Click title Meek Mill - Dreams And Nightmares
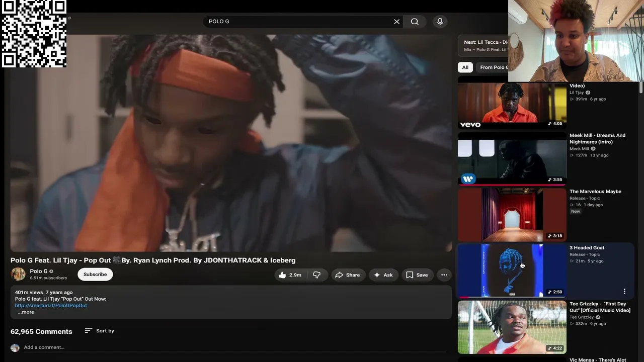644x362 pixels. [597, 139]
